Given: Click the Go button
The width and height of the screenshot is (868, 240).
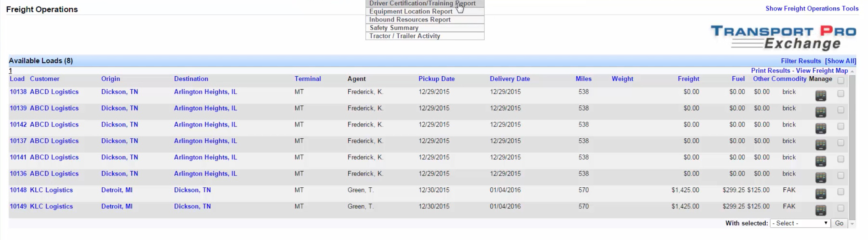Looking at the screenshot, I should tap(839, 223).
